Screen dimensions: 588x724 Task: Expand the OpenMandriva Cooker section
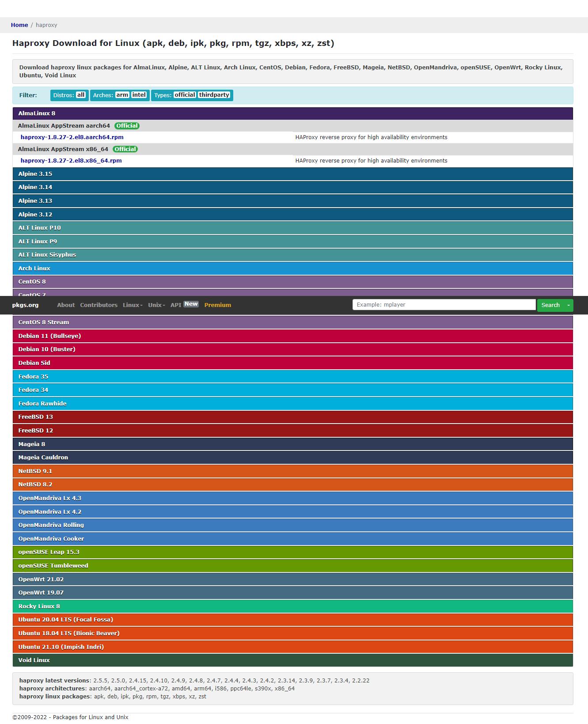pos(293,539)
